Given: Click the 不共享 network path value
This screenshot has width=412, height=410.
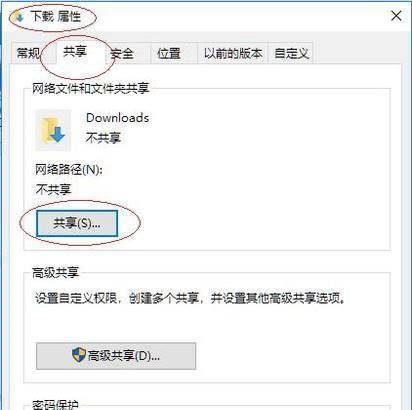Looking at the screenshot, I should [x=53, y=189].
